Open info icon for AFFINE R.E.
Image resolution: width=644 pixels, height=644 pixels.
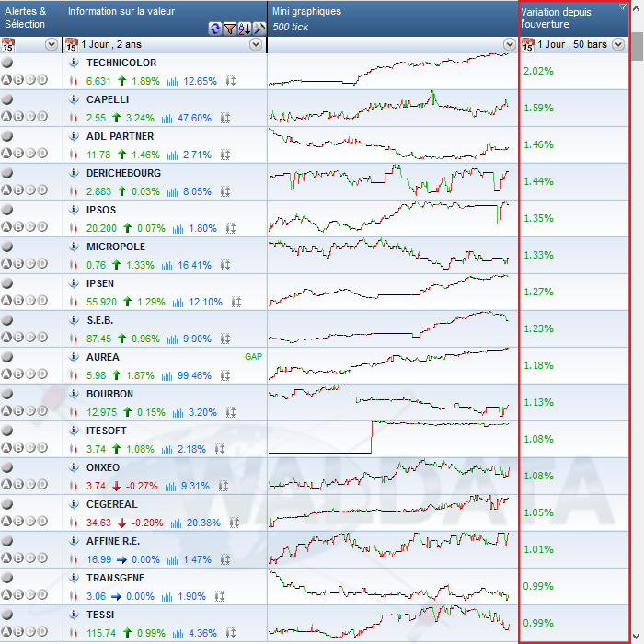pos(74,541)
